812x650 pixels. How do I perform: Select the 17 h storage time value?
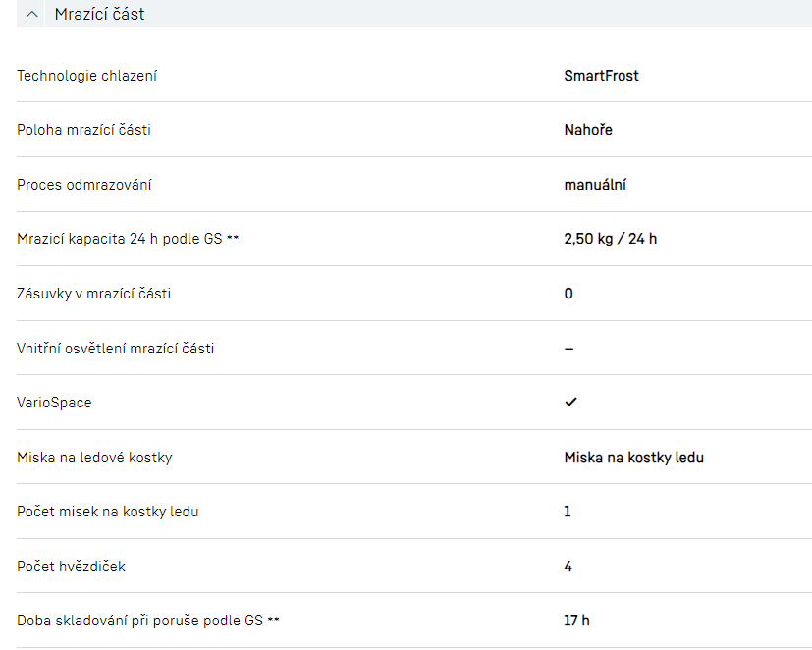click(x=576, y=621)
